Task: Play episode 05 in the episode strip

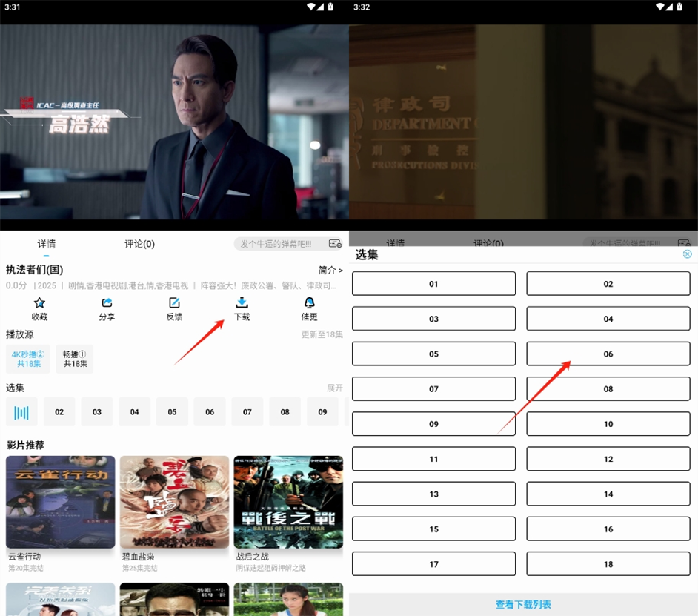Action: click(x=172, y=412)
